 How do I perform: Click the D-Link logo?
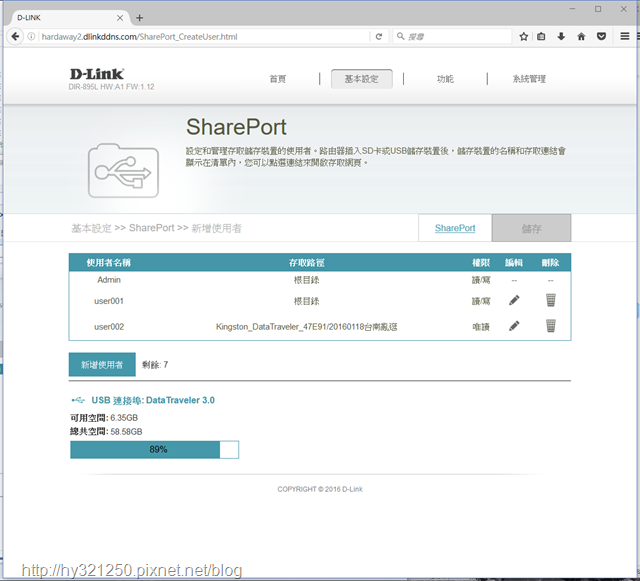[97, 74]
